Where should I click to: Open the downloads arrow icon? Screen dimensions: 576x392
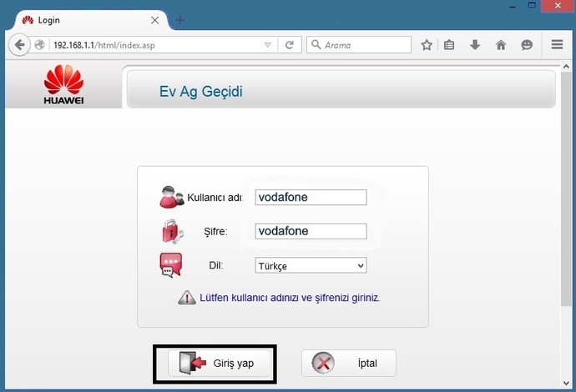[475, 45]
